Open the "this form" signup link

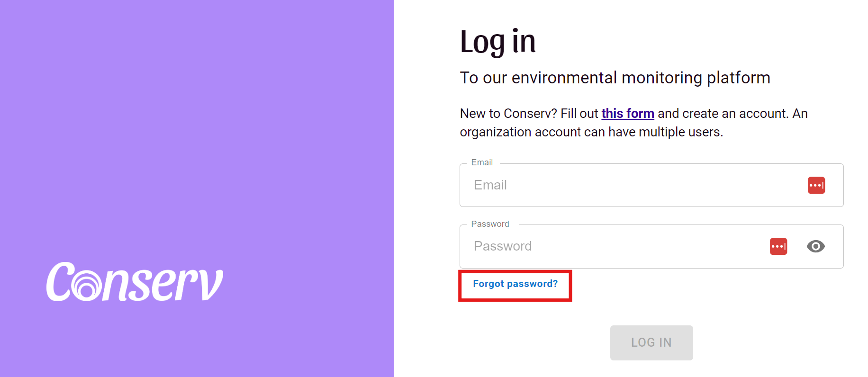[x=627, y=114]
